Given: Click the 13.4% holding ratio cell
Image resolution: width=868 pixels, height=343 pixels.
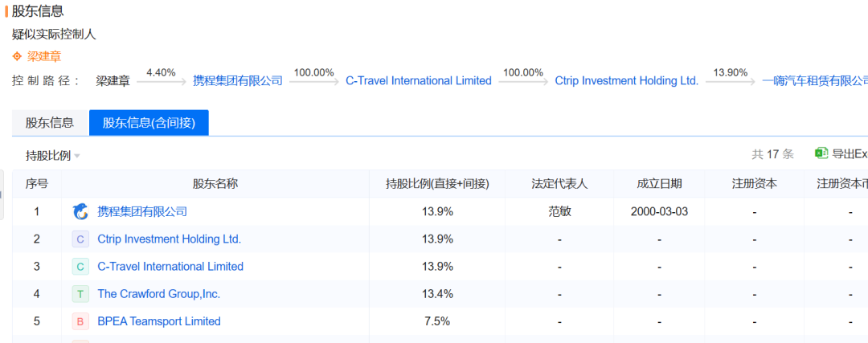Looking at the screenshot, I should [437, 294].
